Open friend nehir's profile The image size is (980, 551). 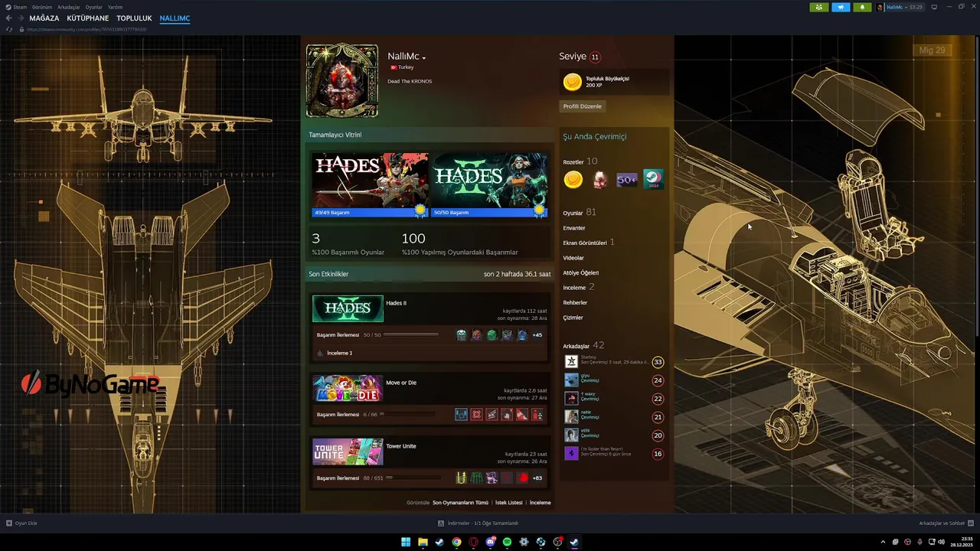[614, 416]
